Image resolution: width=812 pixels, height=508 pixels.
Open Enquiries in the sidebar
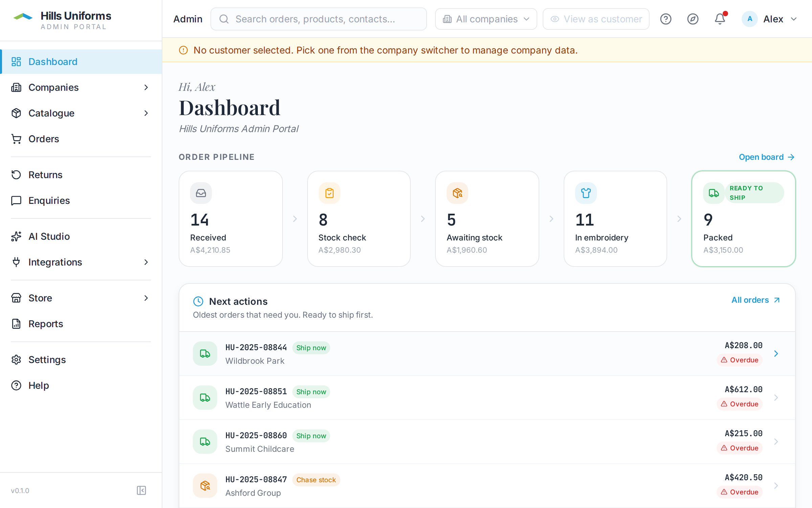tap(81, 200)
